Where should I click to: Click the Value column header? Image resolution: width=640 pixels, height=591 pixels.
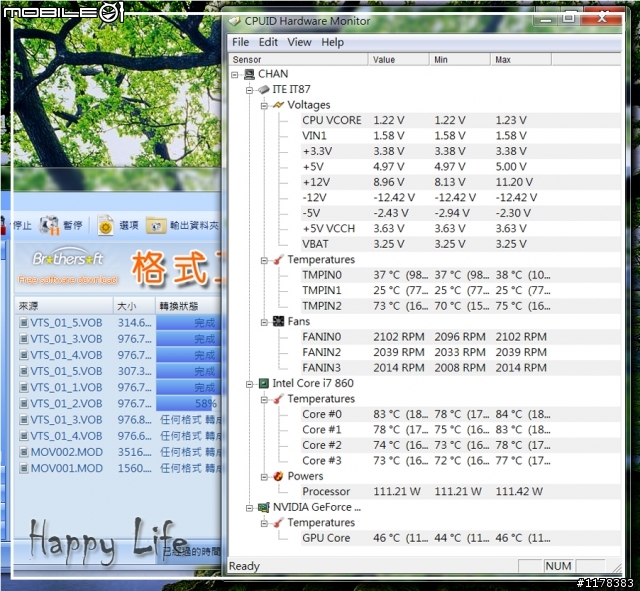(x=398, y=60)
